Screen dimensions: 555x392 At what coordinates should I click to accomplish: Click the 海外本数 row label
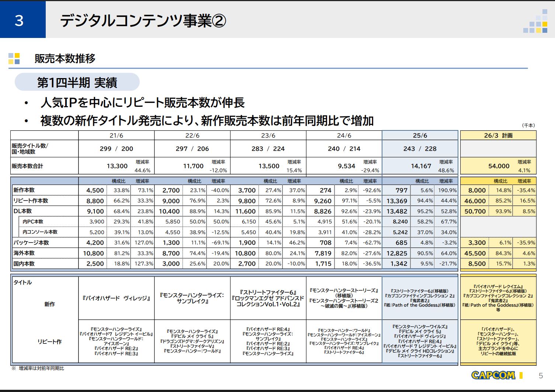(x=24, y=253)
